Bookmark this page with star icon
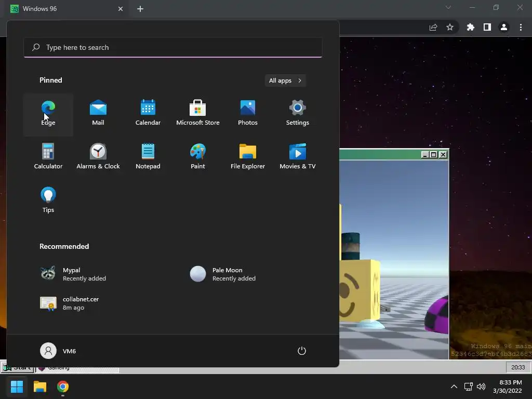The height and width of the screenshot is (399, 532). (x=450, y=27)
